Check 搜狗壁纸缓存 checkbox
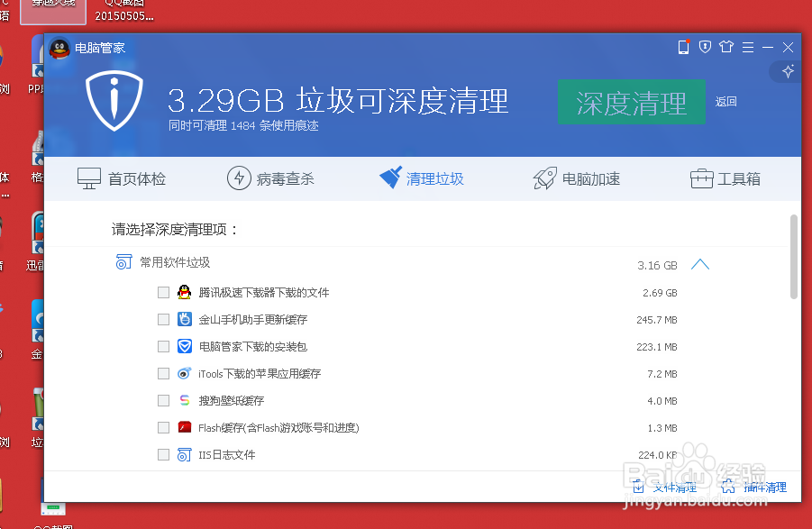The width and height of the screenshot is (812, 529). coord(164,400)
